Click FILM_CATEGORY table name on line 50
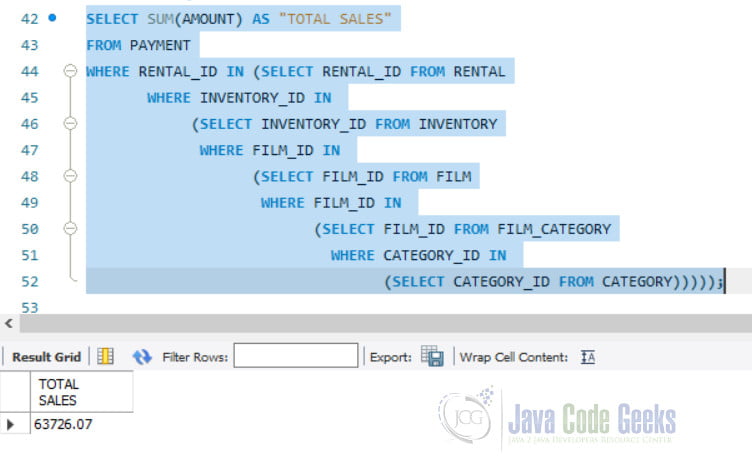The image size is (754, 465). pos(554,229)
